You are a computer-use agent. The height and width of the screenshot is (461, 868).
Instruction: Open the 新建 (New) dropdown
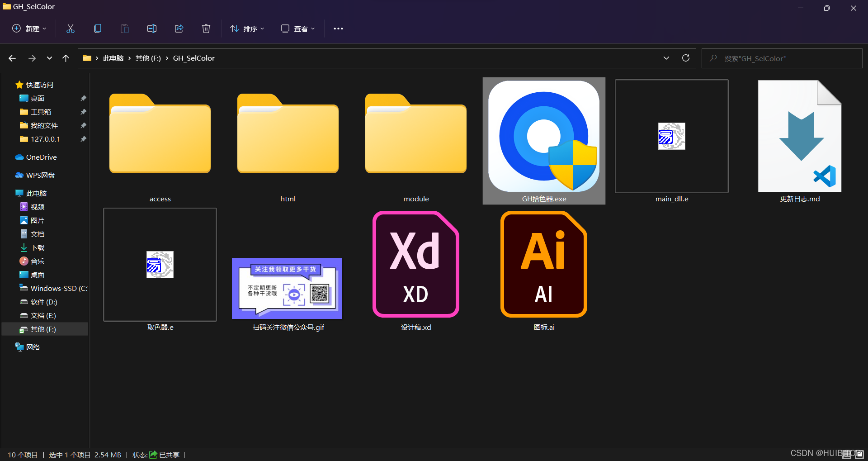point(29,29)
